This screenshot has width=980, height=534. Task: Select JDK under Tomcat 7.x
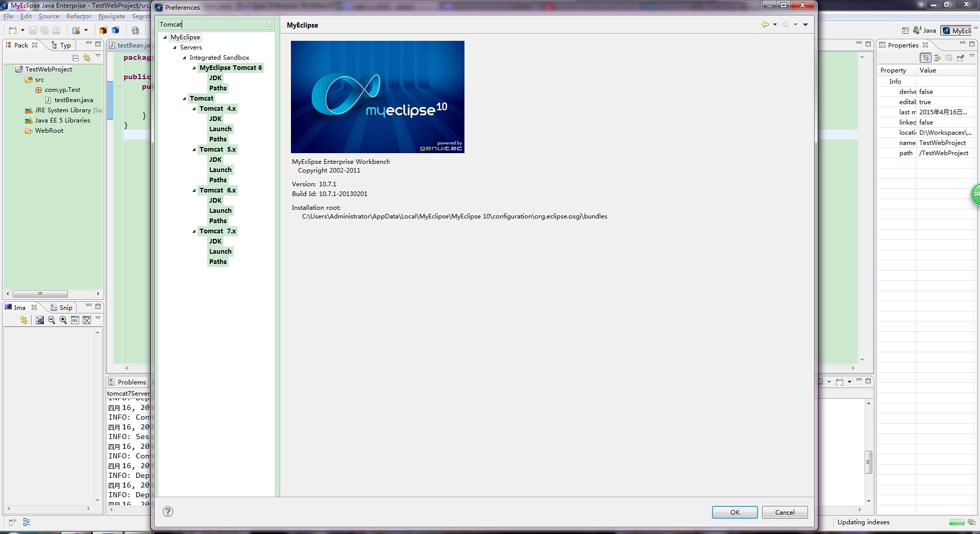point(215,241)
